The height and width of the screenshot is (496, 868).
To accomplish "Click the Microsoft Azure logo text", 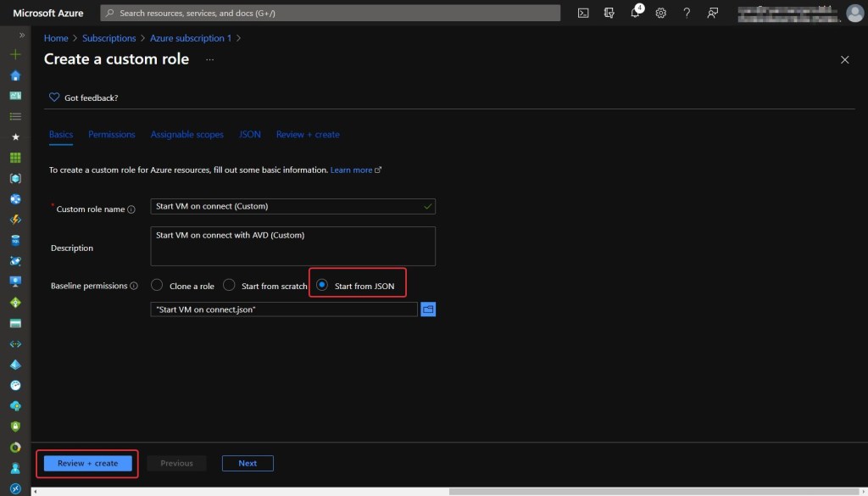I will (48, 14).
